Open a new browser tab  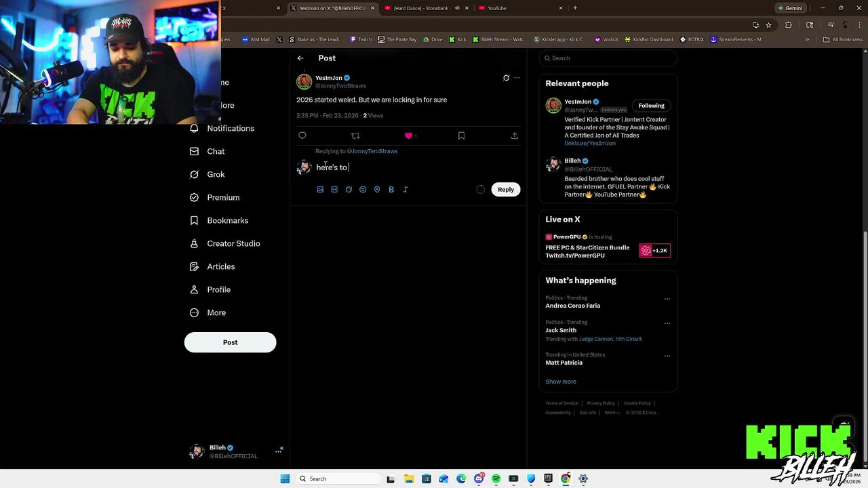[575, 8]
